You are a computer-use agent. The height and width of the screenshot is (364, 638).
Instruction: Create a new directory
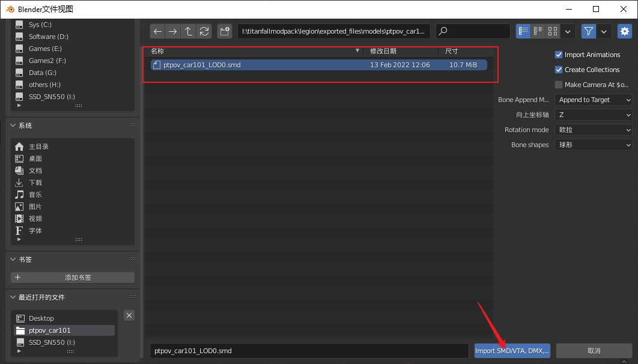(x=224, y=31)
